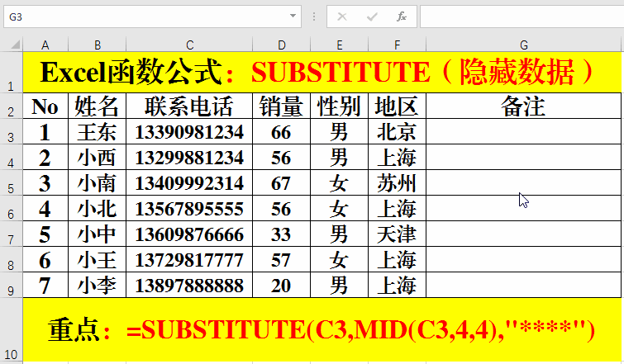
Task: Select cell with name 小王
Action: (97, 259)
